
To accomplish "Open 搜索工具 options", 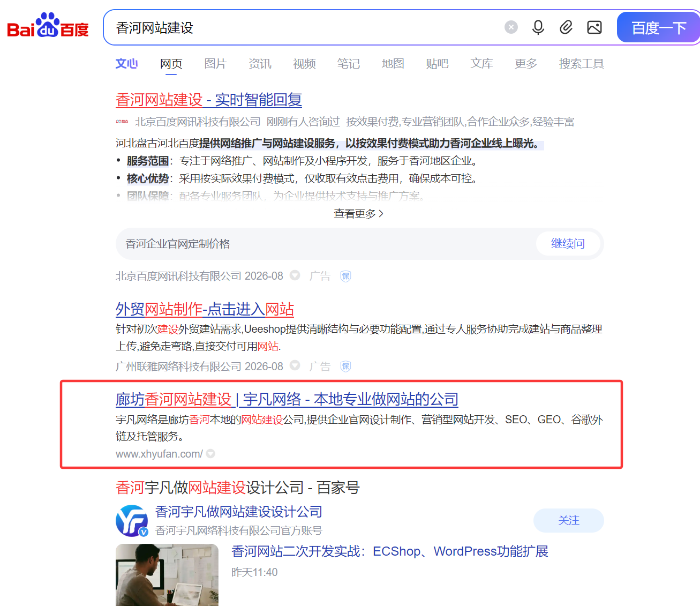I will click(582, 64).
